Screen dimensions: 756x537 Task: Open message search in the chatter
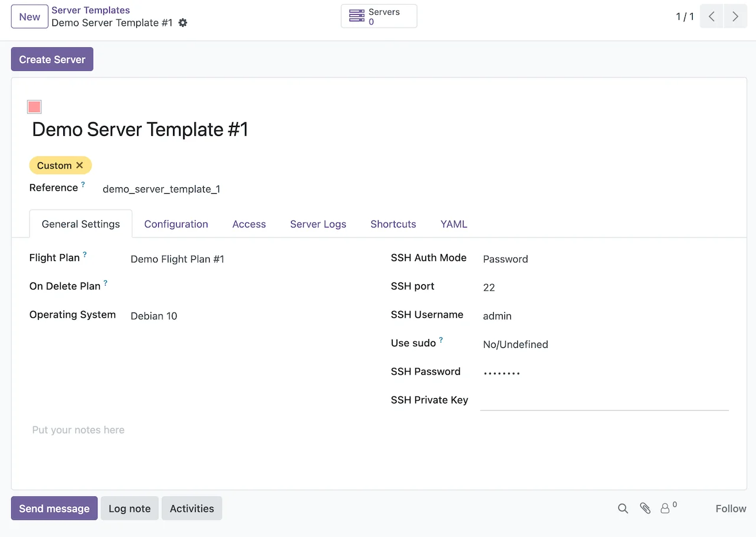(623, 508)
